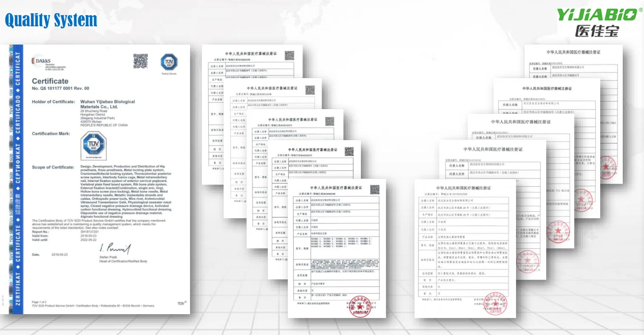Select "Wuhan Yijiabao Biological Materials Co., Ltd."
Image resolution: width=644 pixels, height=335 pixels.
(x=108, y=104)
